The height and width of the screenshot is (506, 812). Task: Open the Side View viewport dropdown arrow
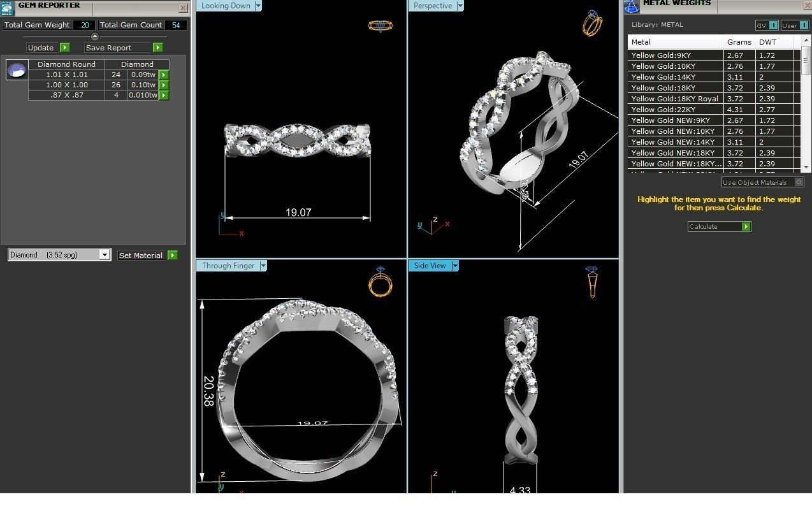(455, 266)
